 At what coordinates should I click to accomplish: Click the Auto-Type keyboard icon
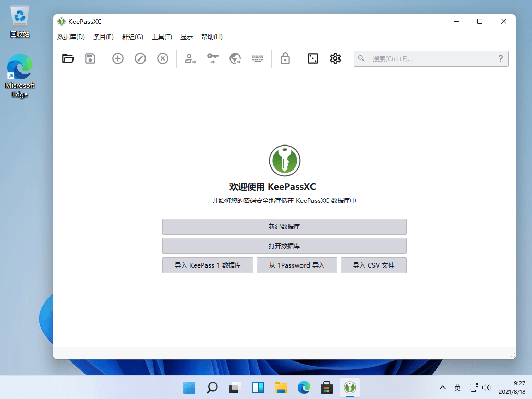click(258, 59)
